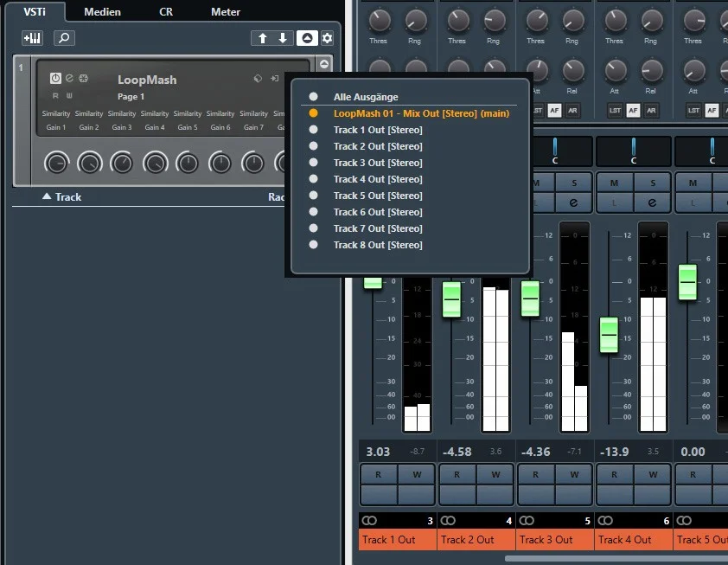Toggle LST button on Track 4 Out strip
The image size is (728, 565).
[615, 110]
